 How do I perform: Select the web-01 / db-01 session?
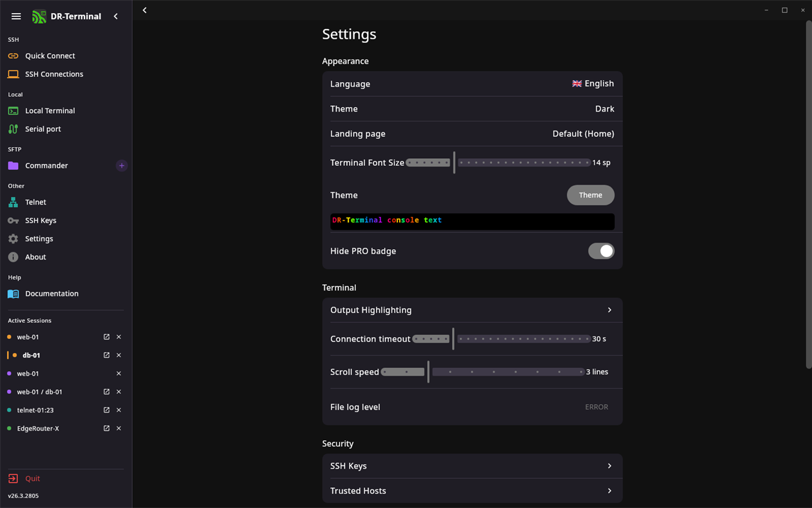click(x=40, y=392)
